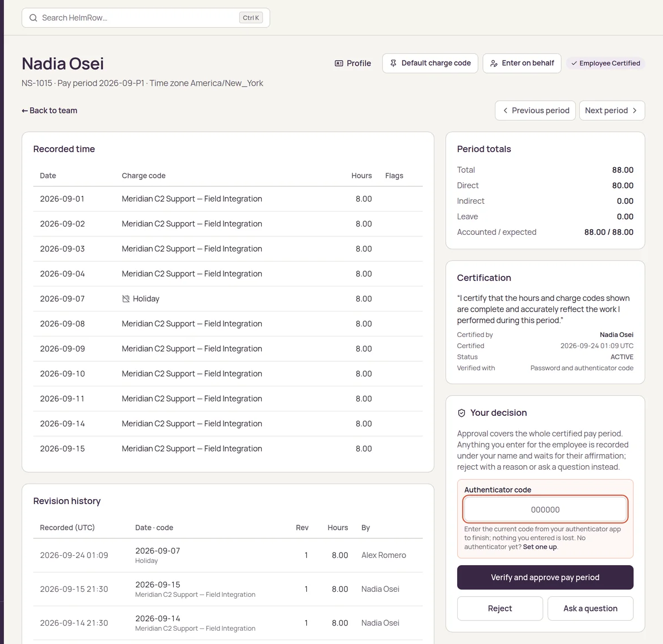
Task: Click the Certified by Nadia Osei value
Action: [616, 335]
